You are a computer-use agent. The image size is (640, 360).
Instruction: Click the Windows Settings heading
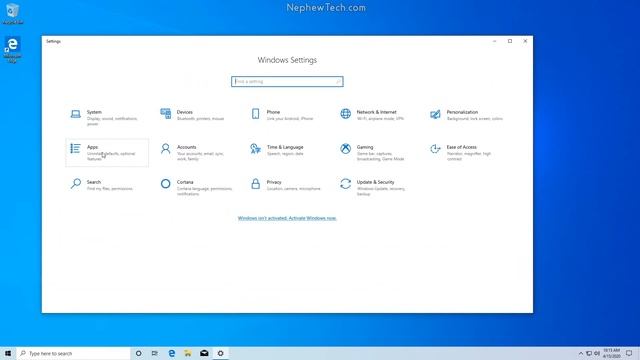(x=287, y=60)
